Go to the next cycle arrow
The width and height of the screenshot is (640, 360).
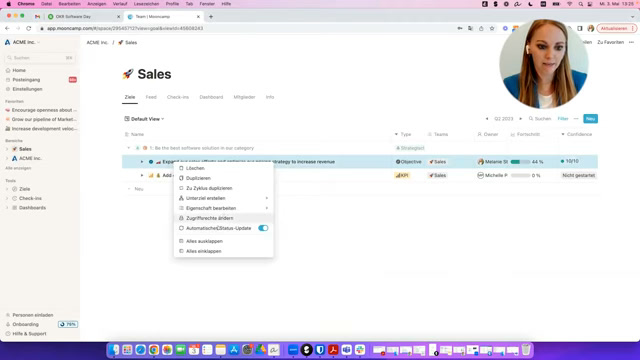(520, 119)
